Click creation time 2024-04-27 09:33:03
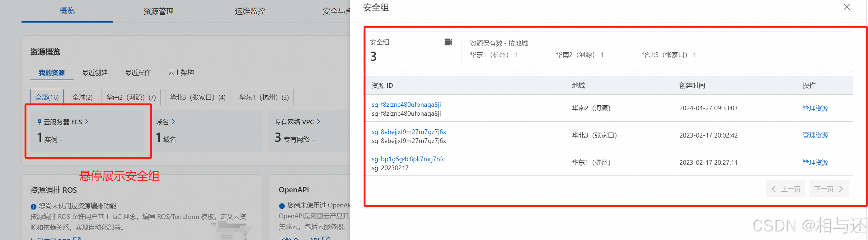The height and width of the screenshot is (240, 868). click(x=708, y=108)
